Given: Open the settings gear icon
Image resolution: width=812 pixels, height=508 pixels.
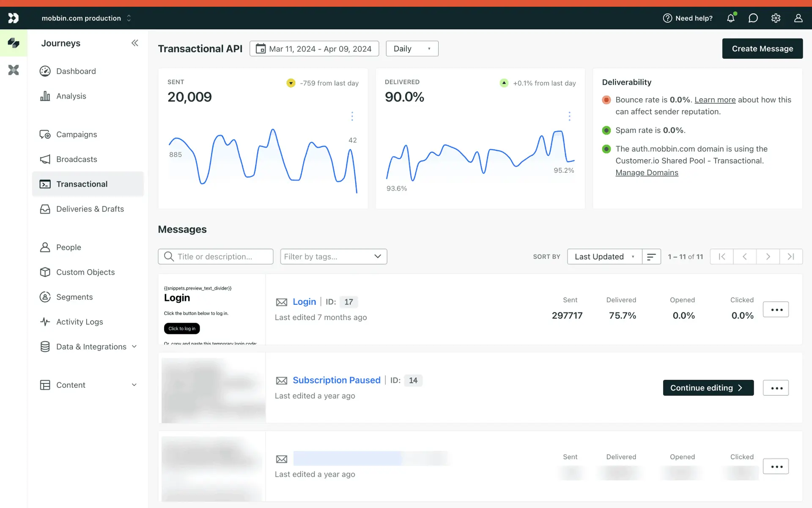Looking at the screenshot, I should [776, 18].
